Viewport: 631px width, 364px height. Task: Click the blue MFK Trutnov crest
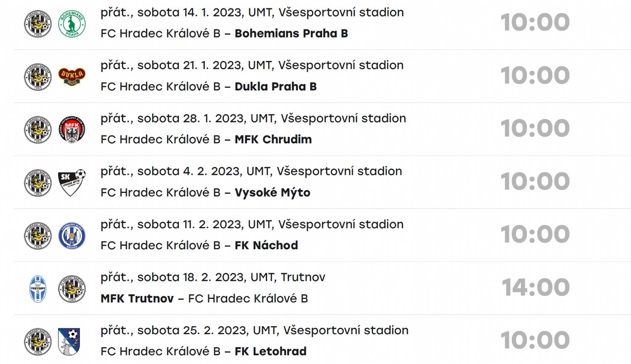tap(38, 289)
